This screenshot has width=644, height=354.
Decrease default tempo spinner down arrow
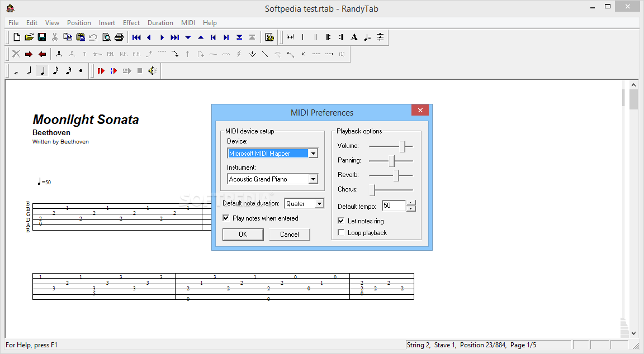pos(411,208)
